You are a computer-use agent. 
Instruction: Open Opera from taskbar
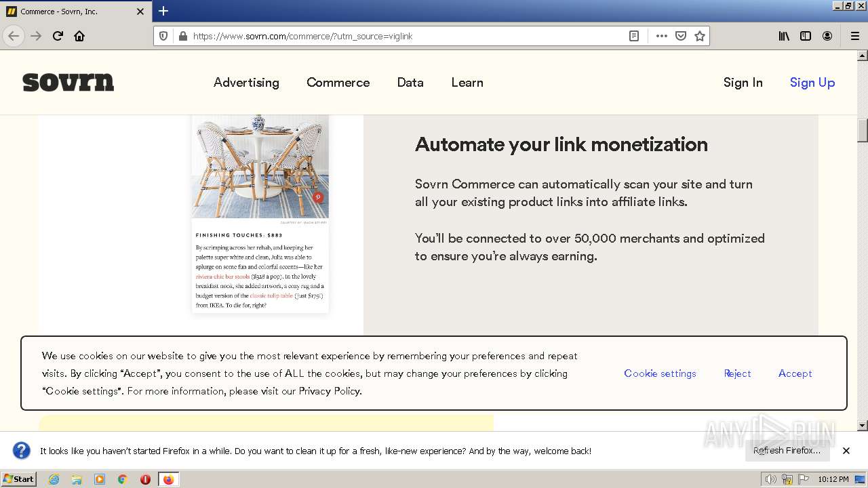click(145, 479)
